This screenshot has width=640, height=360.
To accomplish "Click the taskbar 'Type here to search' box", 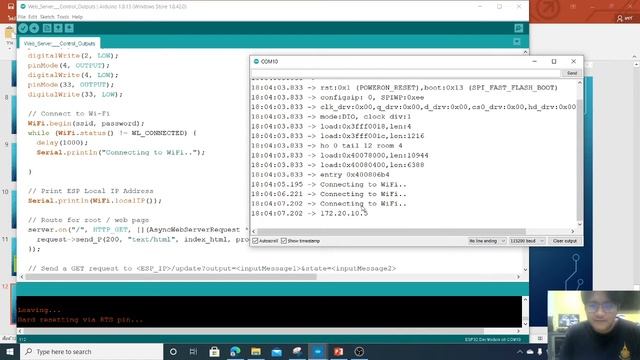I will click(x=91, y=351).
